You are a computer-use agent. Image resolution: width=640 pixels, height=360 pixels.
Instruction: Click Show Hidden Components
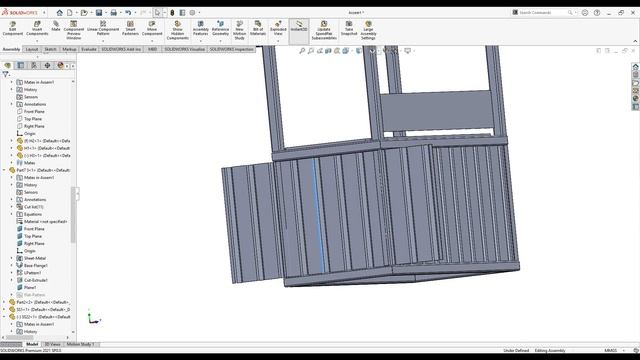pos(178,30)
